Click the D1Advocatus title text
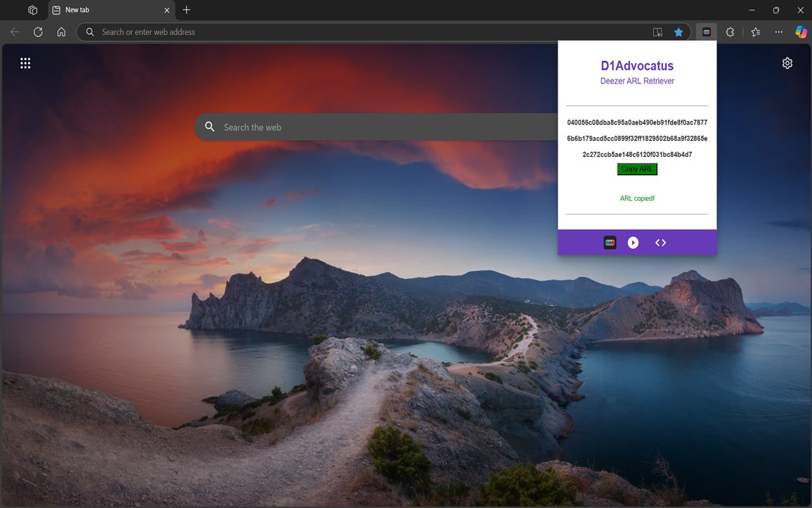The width and height of the screenshot is (812, 508). click(x=637, y=65)
